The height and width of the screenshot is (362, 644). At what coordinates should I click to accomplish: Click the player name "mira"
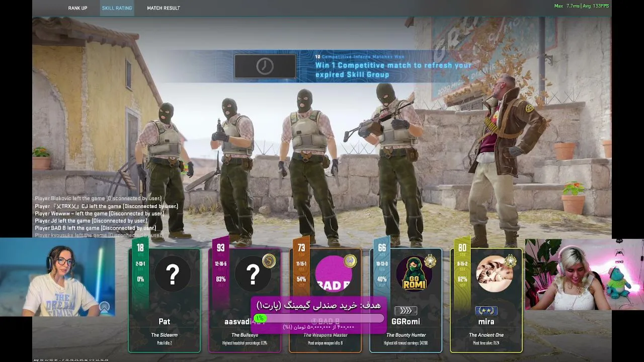pos(486,322)
